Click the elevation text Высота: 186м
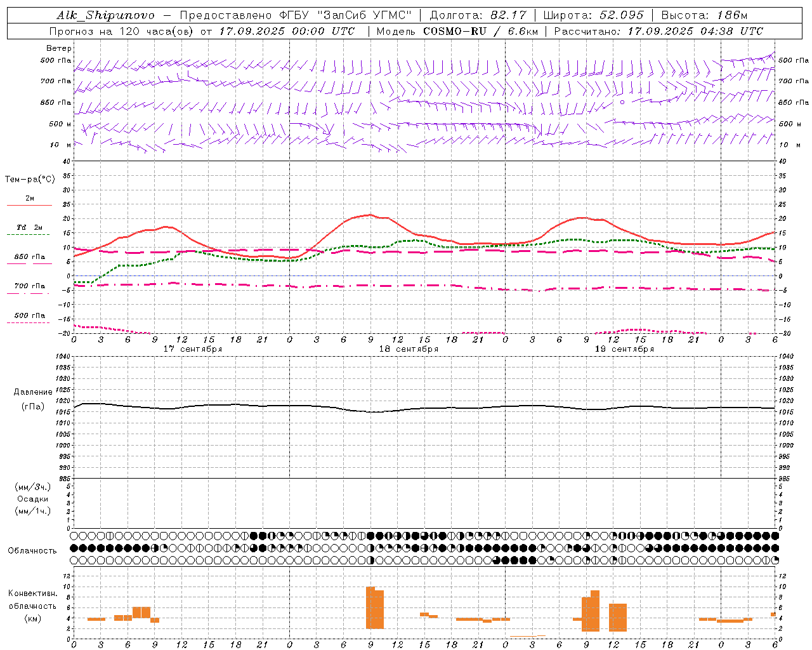Screen dimensions: 812x650 [x=704, y=15]
